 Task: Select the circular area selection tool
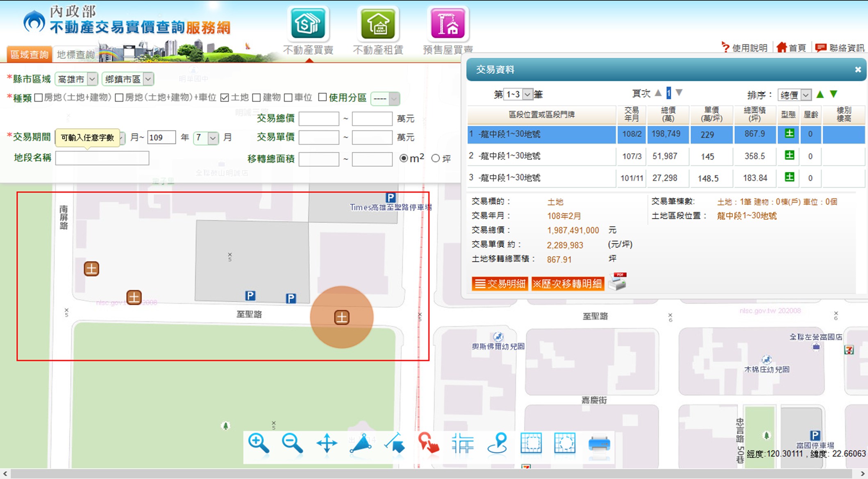point(565,444)
